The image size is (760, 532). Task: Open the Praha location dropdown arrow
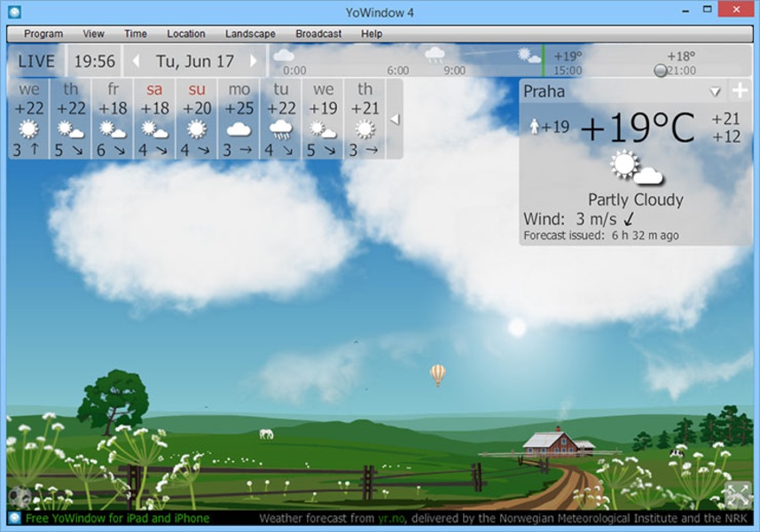715,92
